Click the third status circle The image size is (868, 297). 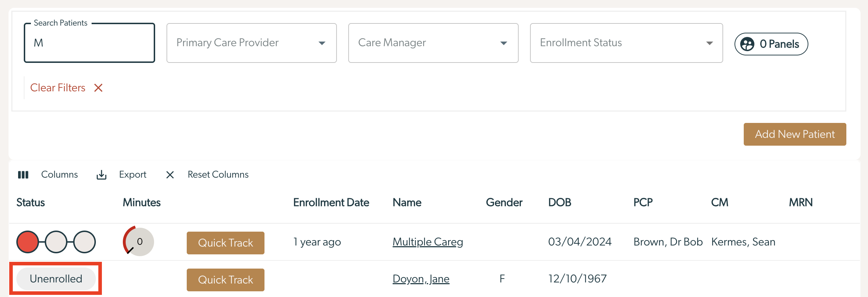[x=84, y=242]
